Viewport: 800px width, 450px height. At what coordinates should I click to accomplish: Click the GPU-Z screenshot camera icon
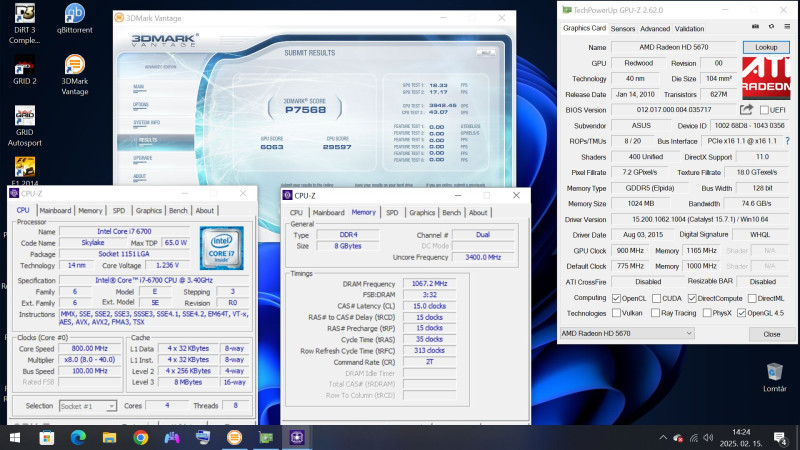pyautogui.click(x=755, y=27)
